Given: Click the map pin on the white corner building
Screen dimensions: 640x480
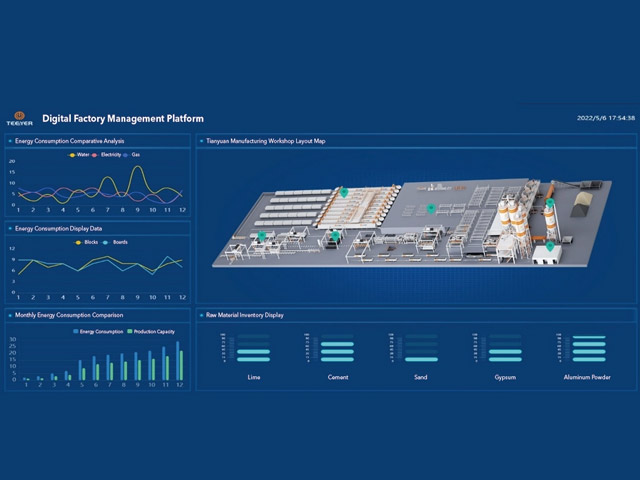Looking at the screenshot, I should click(x=549, y=245).
